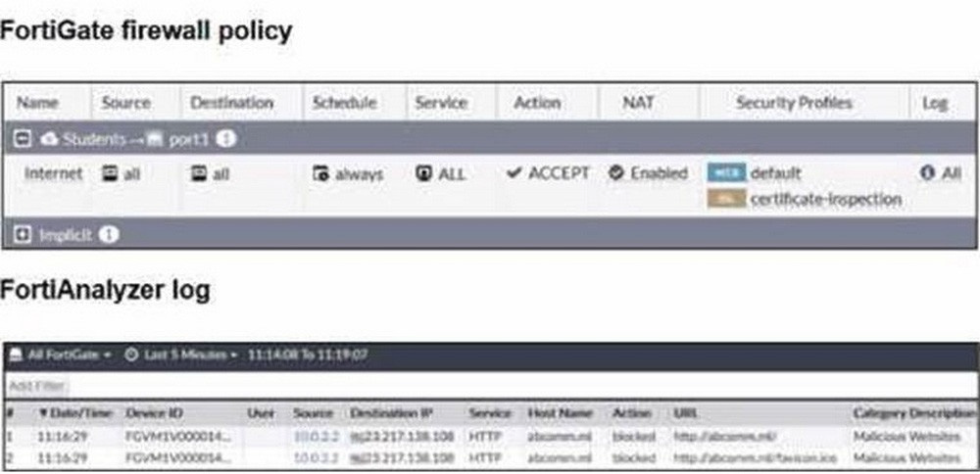Click 'Malicious Websites' category in row 2
Image resolution: width=980 pixels, height=474 pixels.
click(x=906, y=457)
